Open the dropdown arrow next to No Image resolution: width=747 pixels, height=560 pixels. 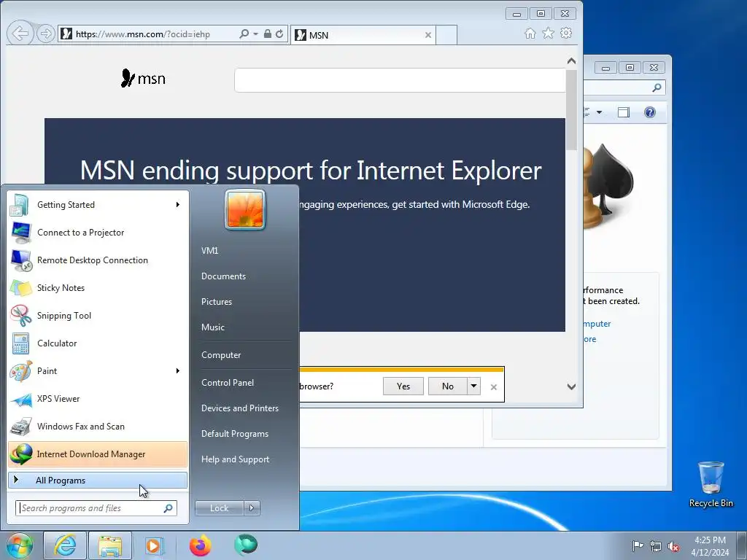click(x=473, y=386)
